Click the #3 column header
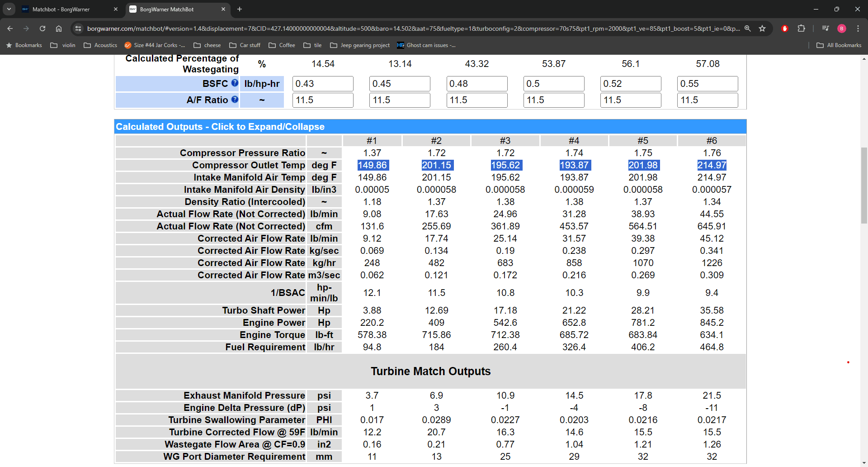Screen dimensions: 868x467 (x=505, y=141)
